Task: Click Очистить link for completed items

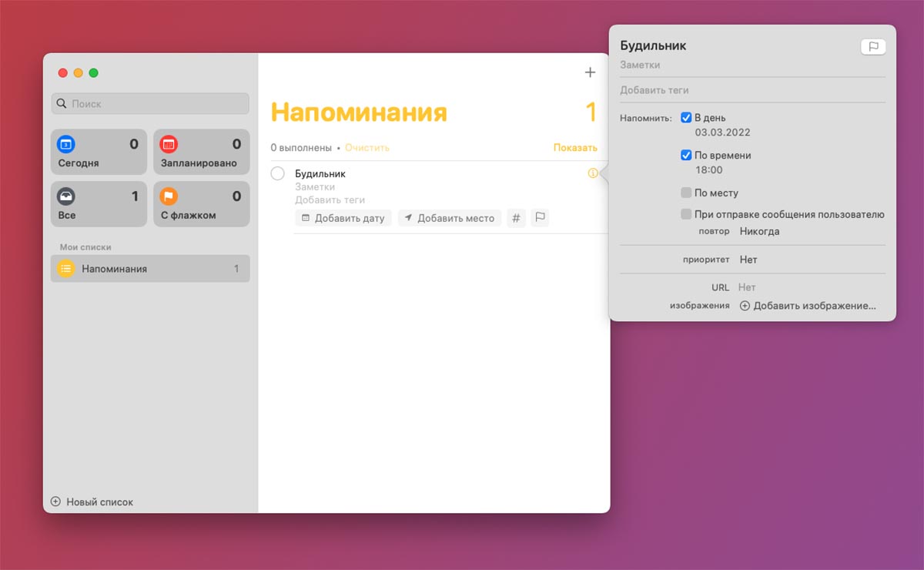Action: click(367, 147)
